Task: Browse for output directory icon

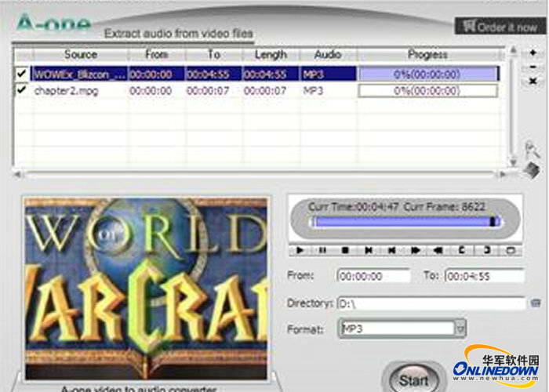Action: (x=536, y=303)
